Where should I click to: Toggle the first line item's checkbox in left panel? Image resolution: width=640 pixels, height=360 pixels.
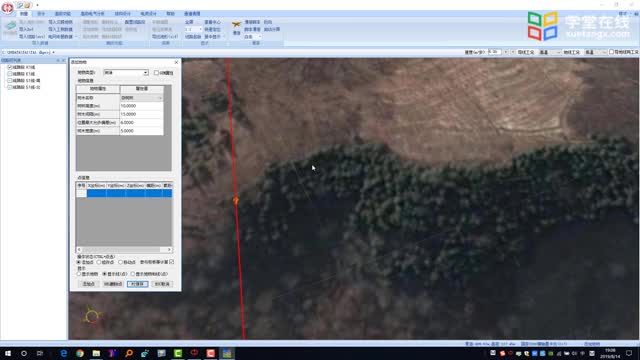10,67
